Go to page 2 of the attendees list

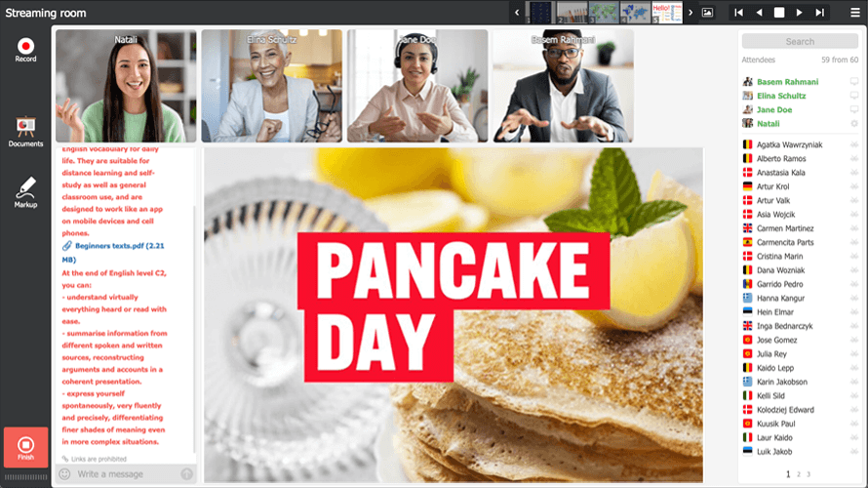798,474
